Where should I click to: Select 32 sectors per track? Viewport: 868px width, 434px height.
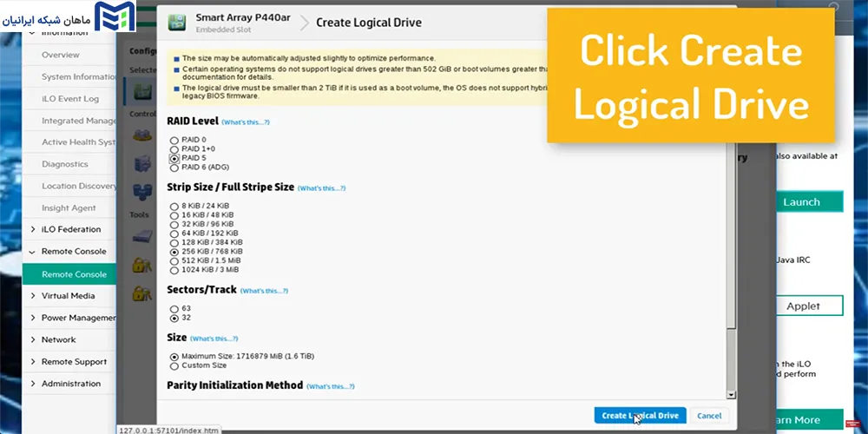point(174,319)
